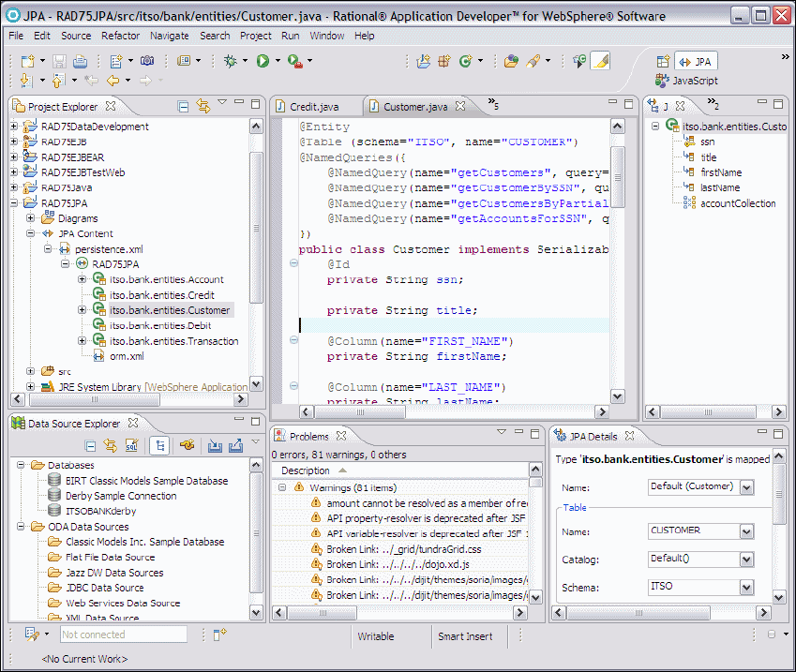Open the Catalog dropdown in JPA Details
This screenshot has width=796, height=672.
[746, 560]
